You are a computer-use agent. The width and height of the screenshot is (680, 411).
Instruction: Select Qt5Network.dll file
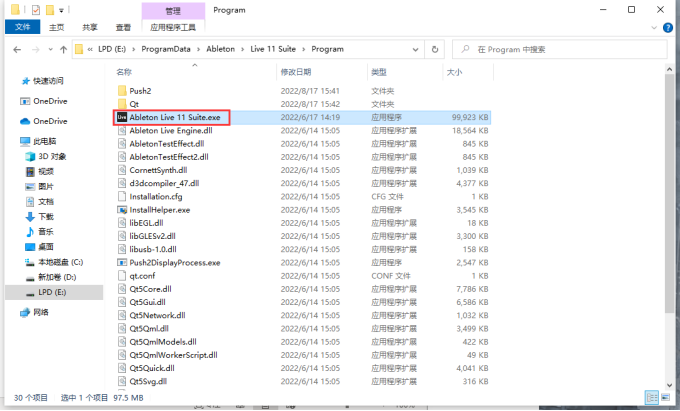(x=157, y=315)
